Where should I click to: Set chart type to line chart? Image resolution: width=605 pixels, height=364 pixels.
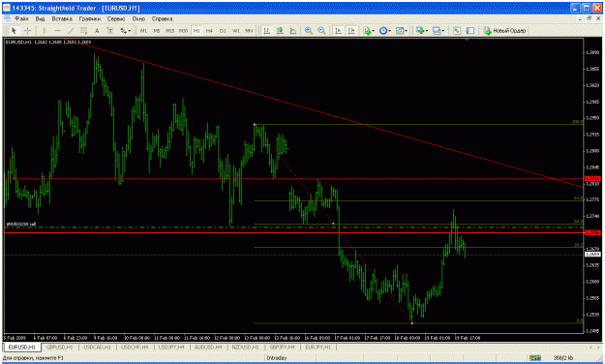pyautogui.click(x=293, y=31)
